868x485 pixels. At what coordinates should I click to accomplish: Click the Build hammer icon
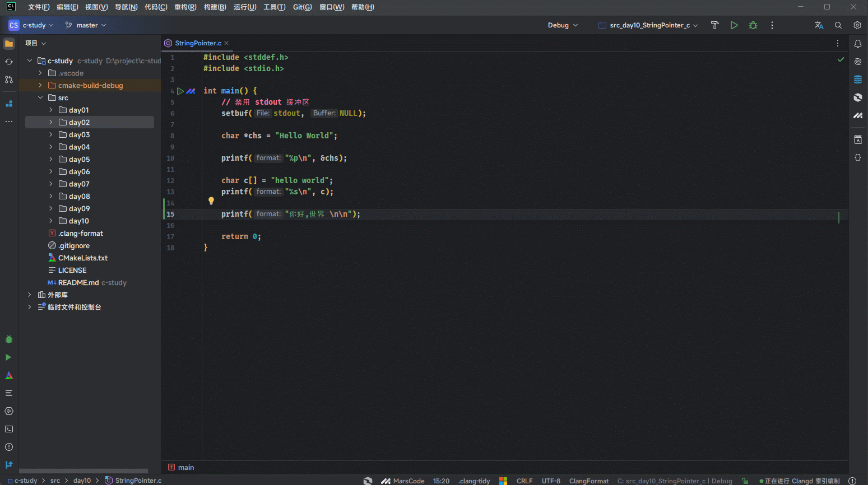(714, 25)
